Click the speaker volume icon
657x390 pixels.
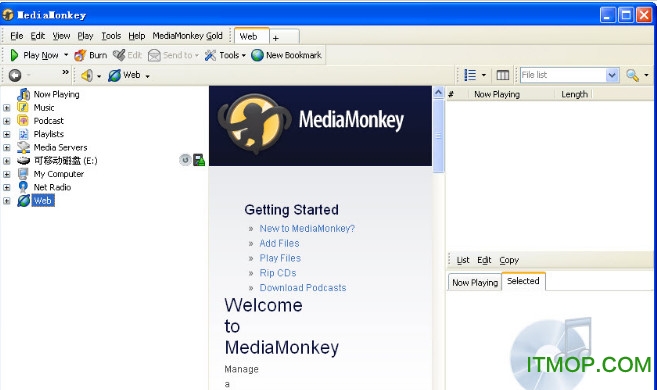(x=87, y=75)
